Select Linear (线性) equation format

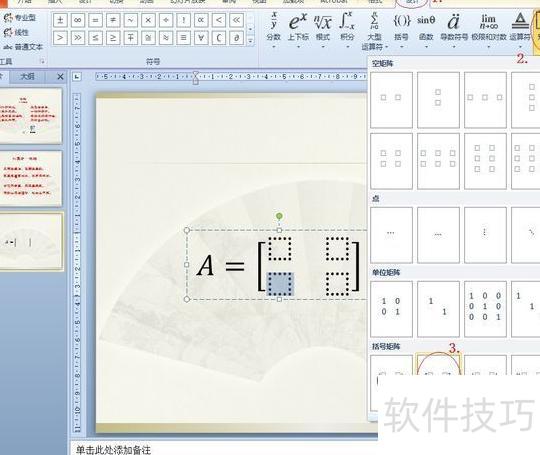tap(16, 32)
